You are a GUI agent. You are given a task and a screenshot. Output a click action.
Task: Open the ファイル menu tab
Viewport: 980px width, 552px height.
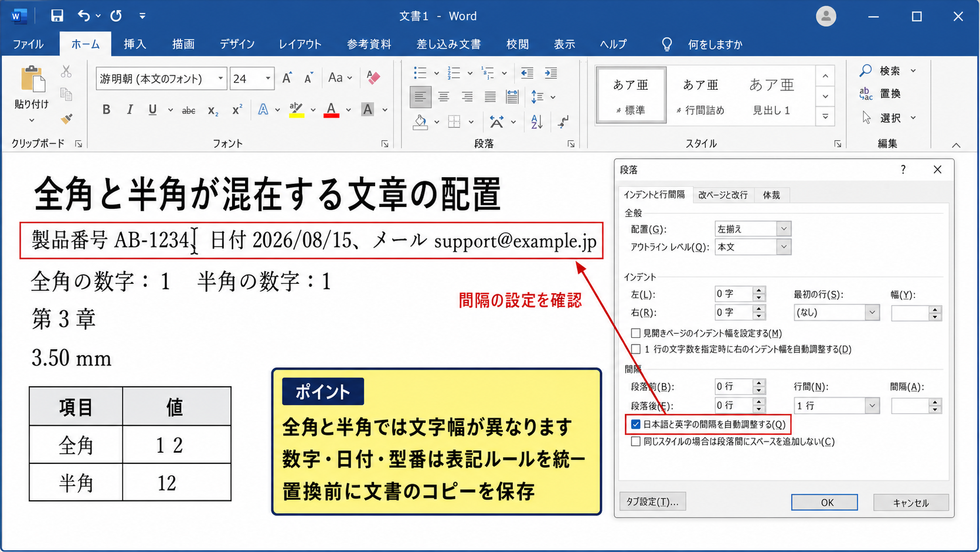[28, 44]
